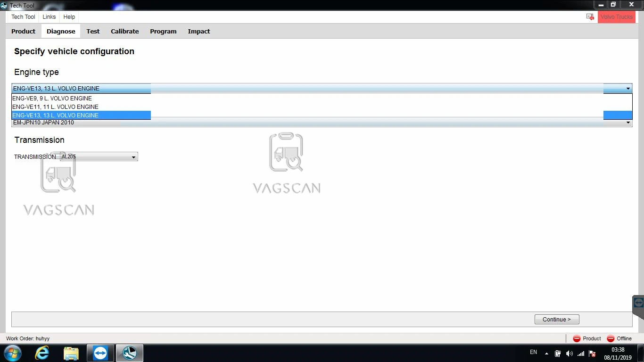Open the Help menu
Screen dimensions: 644x362
[69, 17]
